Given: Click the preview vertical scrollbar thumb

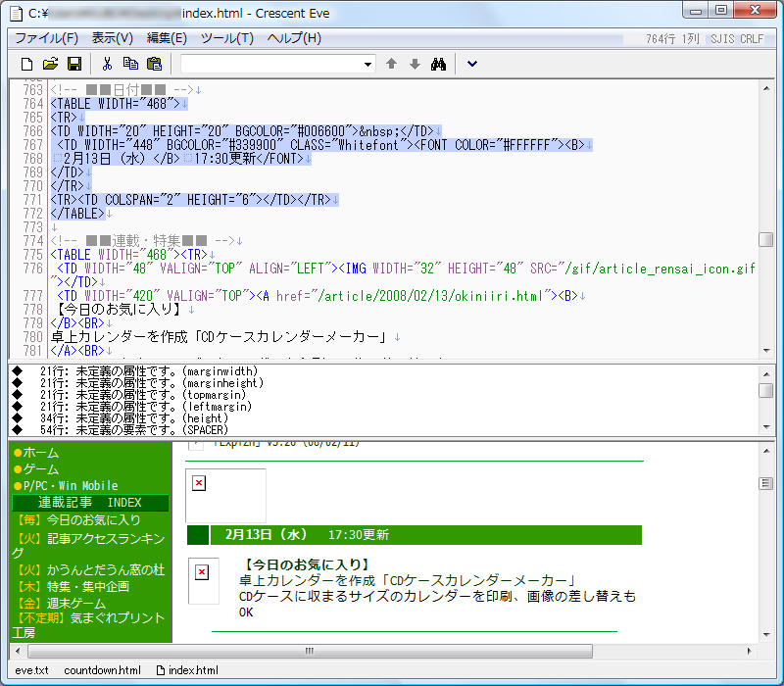Looking at the screenshot, I should coord(766,483).
